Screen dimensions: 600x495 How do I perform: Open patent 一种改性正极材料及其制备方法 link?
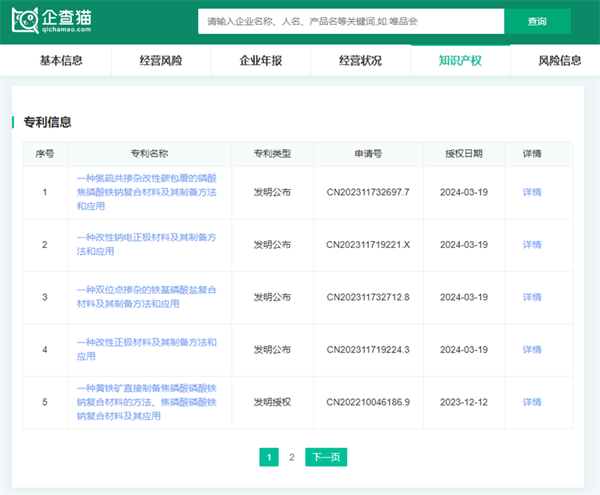pyautogui.click(x=147, y=349)
